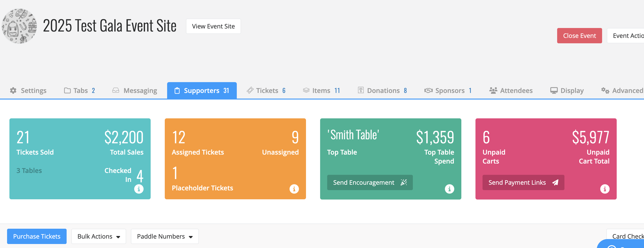
Task: Click the handshake icon beside Sponsors
Action: pos(428,91)
